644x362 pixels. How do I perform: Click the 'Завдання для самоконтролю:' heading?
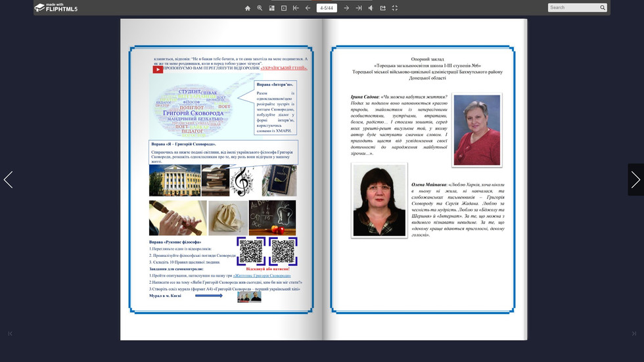click(176, 269)
